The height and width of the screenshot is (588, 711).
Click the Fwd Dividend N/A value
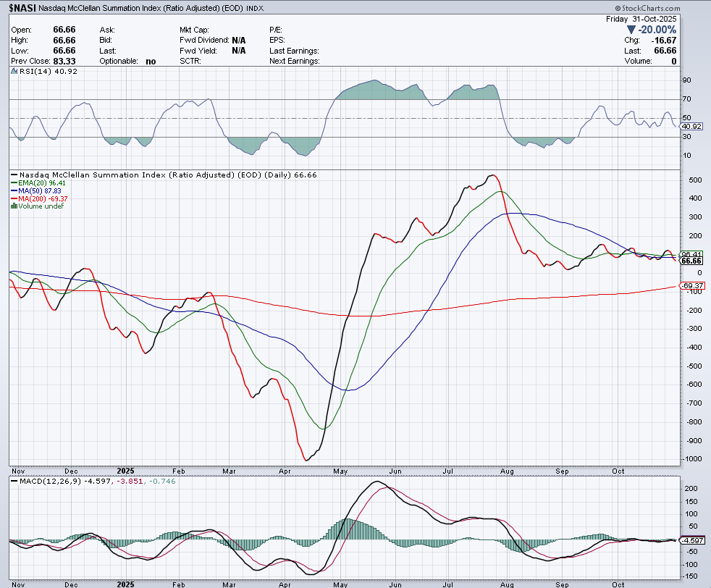click(238, 41)
